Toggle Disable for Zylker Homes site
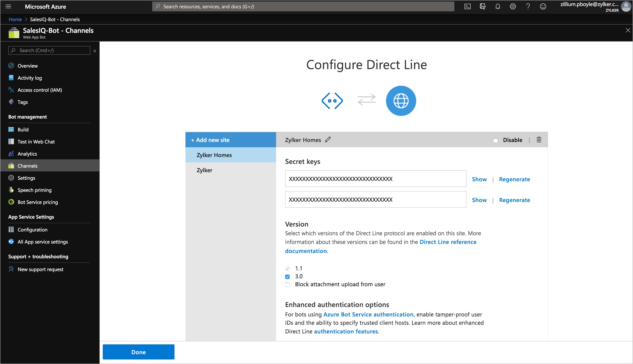Viewport: 633px width, 364px height. (495, 140)
